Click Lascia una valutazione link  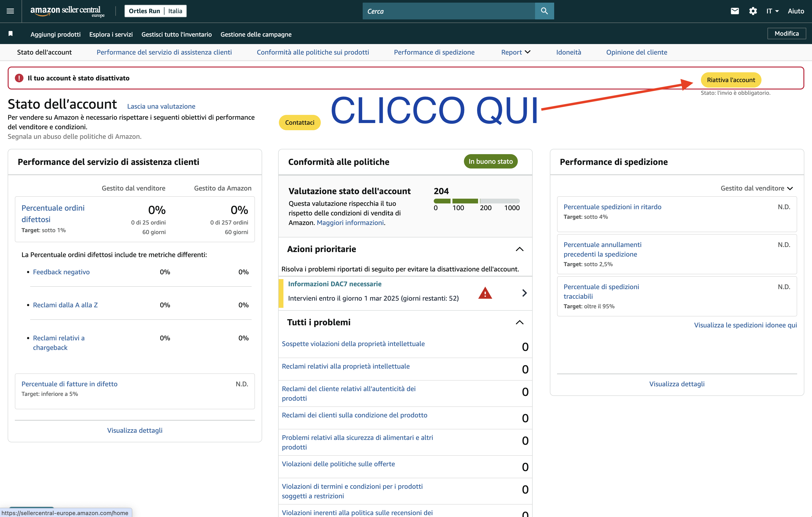(x=161, y=106)
